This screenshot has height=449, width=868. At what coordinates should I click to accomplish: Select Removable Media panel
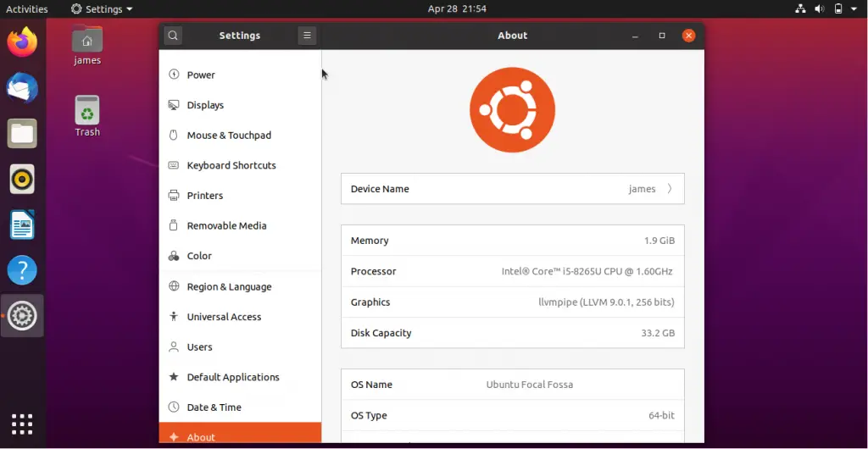240,225
